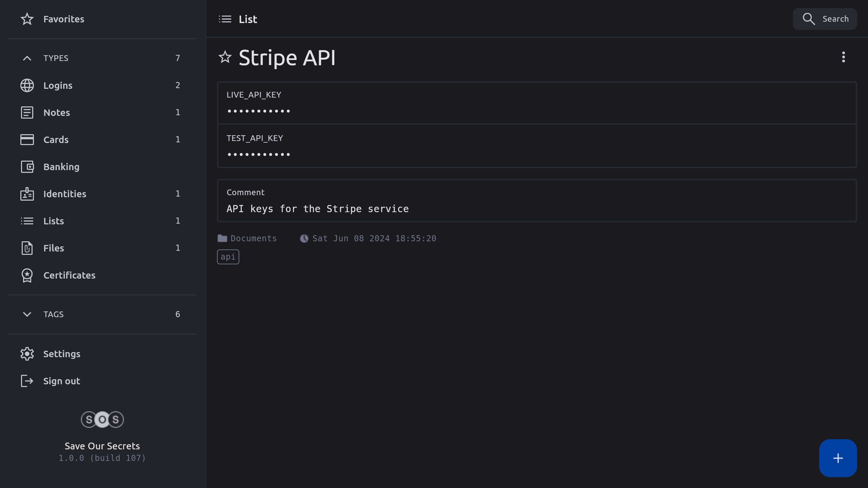Click the blue plus add button
The width and height of the screenshot is (868, 488).
point(838,458)
